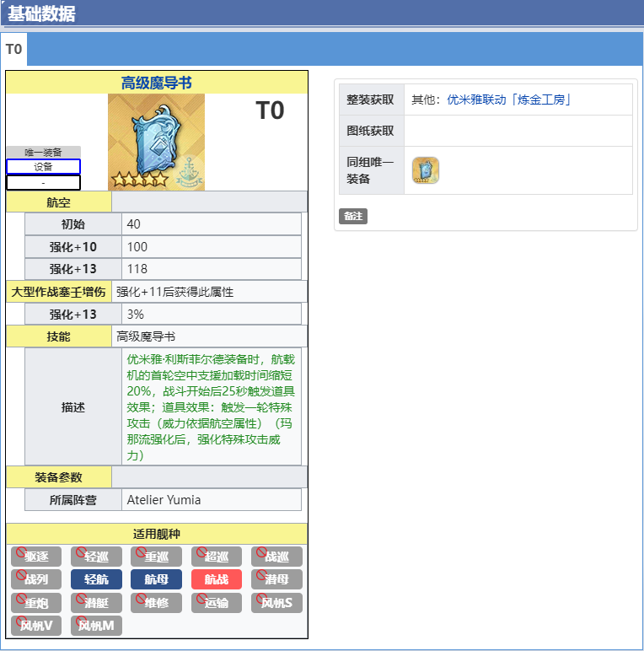Click the 战列 ship type badge

(x=36, y=579)
